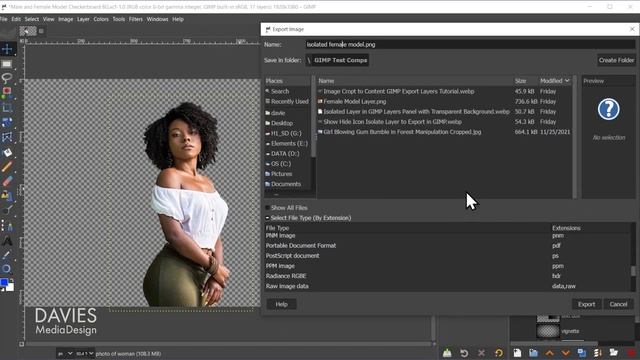The height and width of the screenshot is (360, 640).
Task: Open the Layer menu
Action: pos(83,19)
